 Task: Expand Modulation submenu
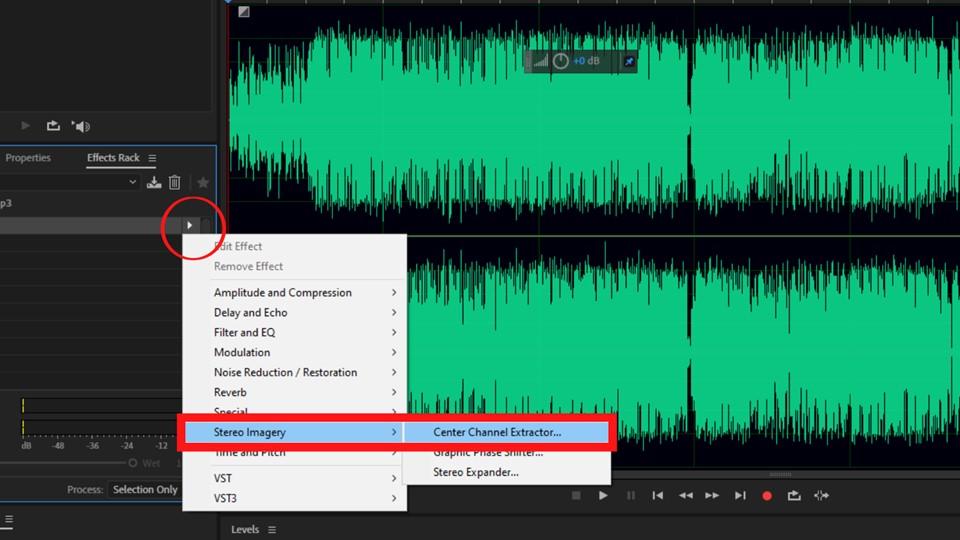tap(294, 352)
